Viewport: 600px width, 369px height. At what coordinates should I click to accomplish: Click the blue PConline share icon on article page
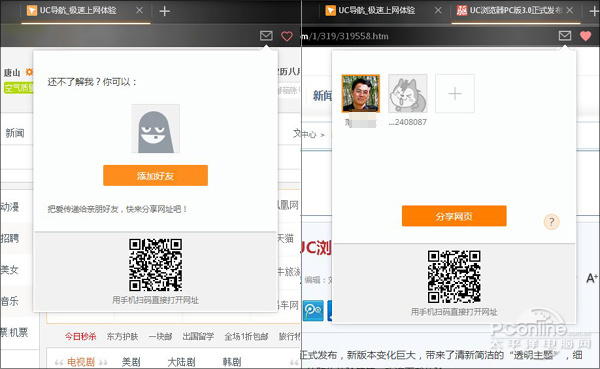point(313,310)
